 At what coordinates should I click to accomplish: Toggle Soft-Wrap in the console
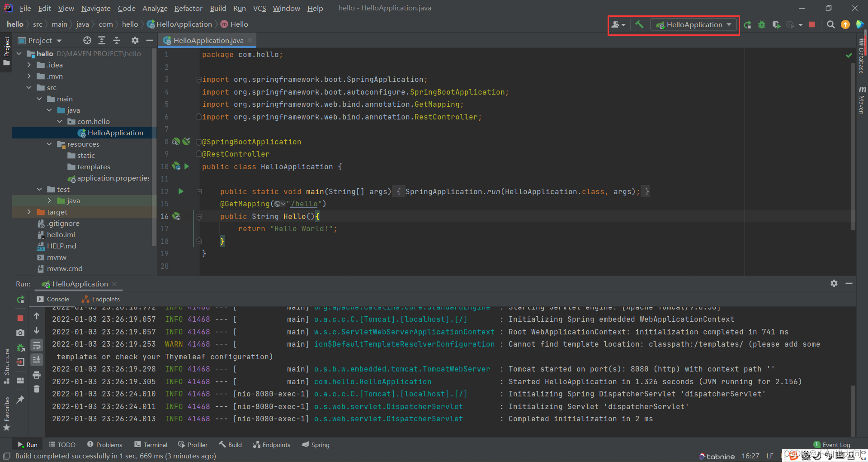click(x=37, y=346)
